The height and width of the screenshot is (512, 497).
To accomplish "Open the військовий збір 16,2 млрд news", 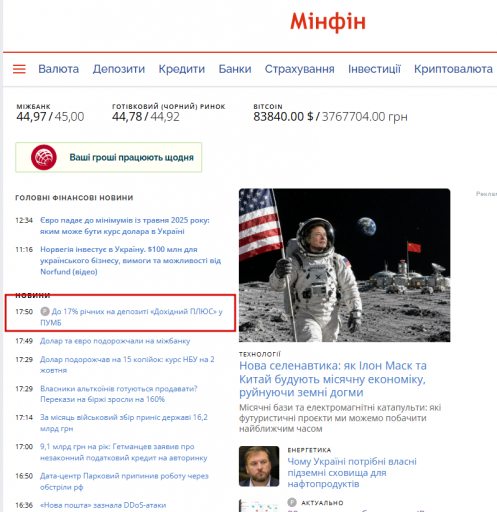I will 124,423.
